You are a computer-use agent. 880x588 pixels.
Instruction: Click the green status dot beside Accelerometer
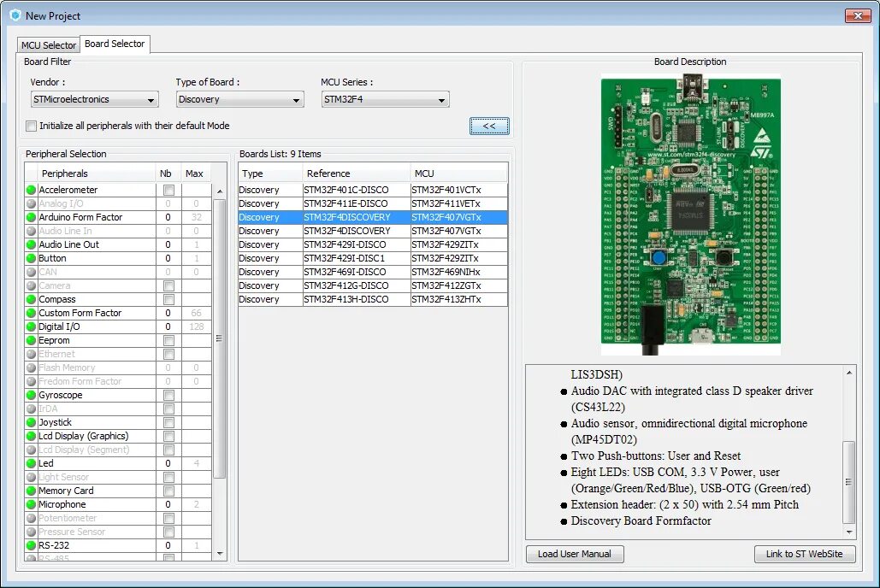[32, 191]
